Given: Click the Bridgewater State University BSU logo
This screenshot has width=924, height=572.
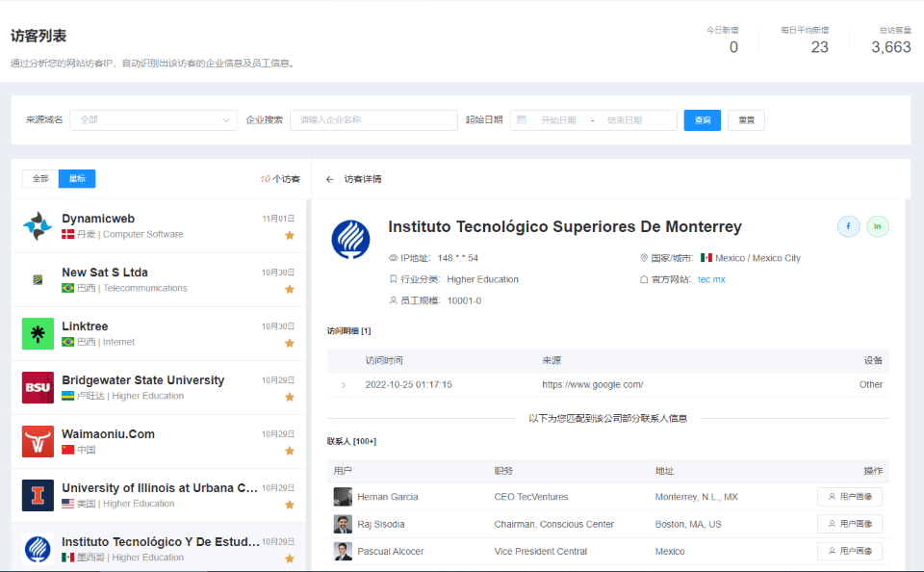Looking at the screenshot, I should pyautogui.click(x=38, y=387).
